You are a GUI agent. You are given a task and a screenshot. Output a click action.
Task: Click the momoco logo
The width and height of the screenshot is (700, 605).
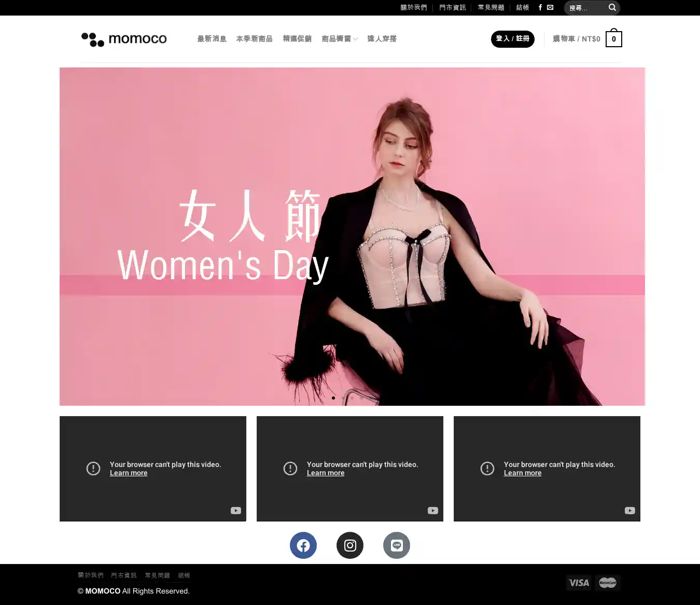pos(124,39)
